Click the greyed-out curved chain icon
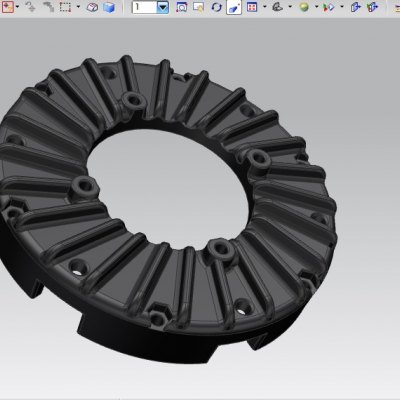Image resolution: width=400 pixels, height=400 pixels. coord(49,6)
